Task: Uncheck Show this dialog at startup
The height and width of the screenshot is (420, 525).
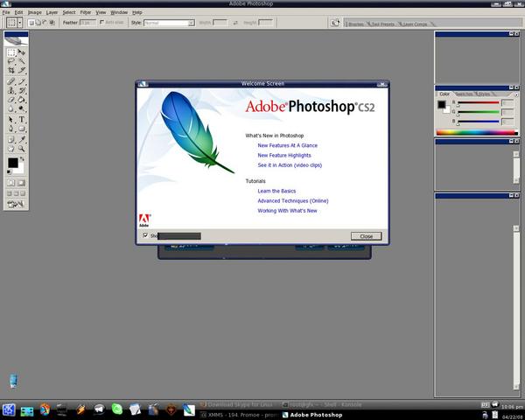Action: (x=145, y=235)
